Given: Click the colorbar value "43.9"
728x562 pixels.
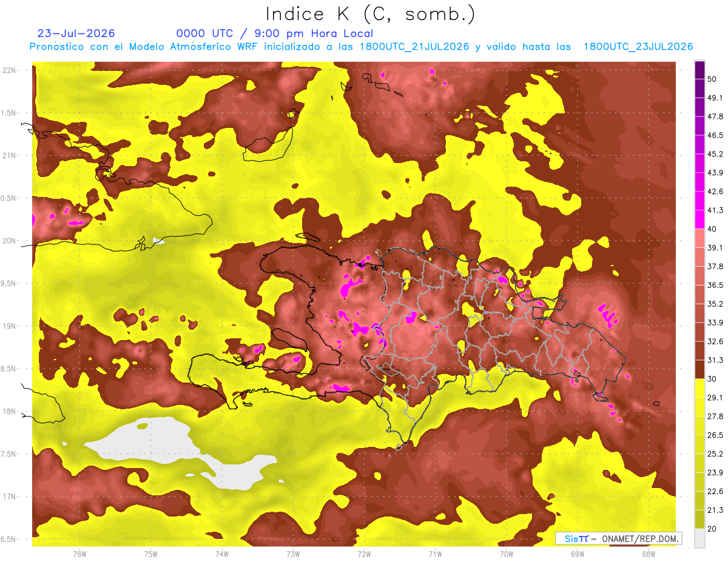Looking at the screenshot, I should (x=715, y=172).
